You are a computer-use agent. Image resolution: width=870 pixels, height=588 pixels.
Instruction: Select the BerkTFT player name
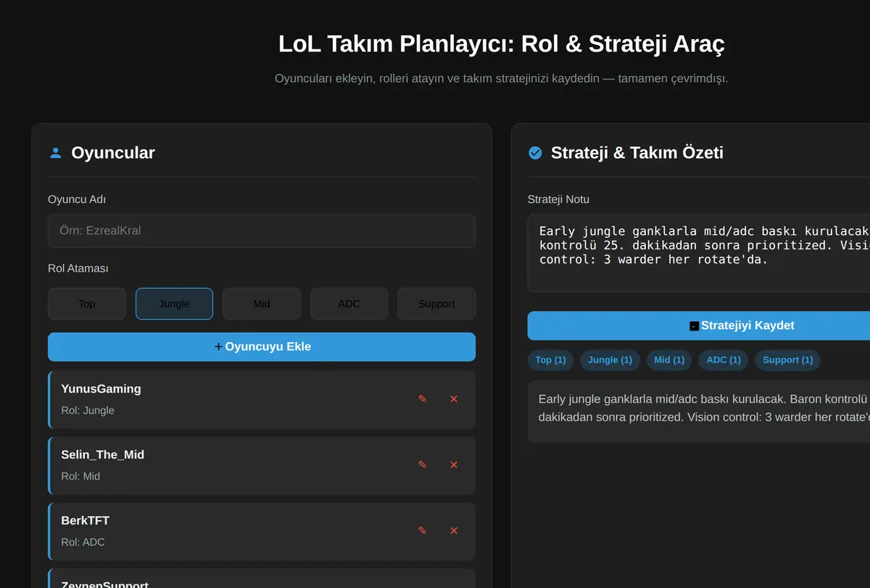pos(85,521)
